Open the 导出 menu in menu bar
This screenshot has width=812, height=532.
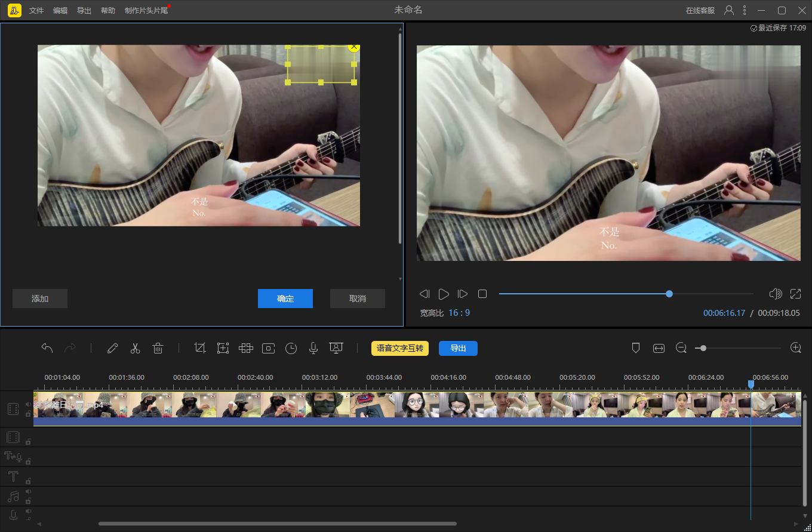(x=84, y=11)
